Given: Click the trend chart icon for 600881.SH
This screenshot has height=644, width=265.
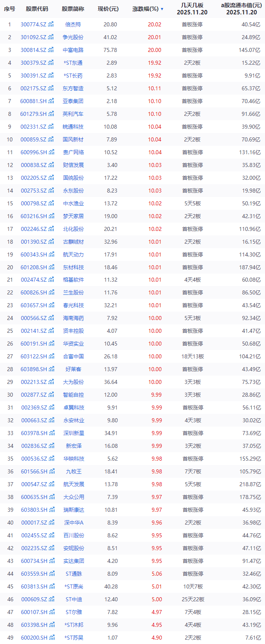Looking at the screenshot, I should pos(51,101).
